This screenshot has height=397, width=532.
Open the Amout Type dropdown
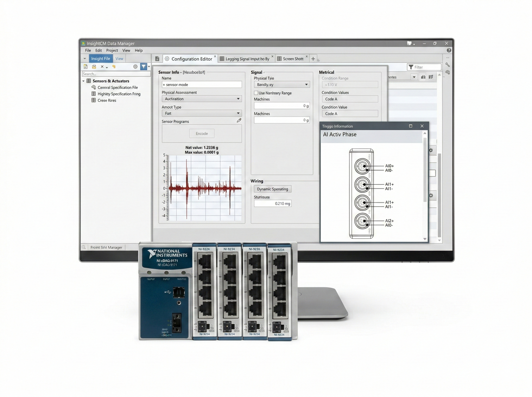point(201,113)
